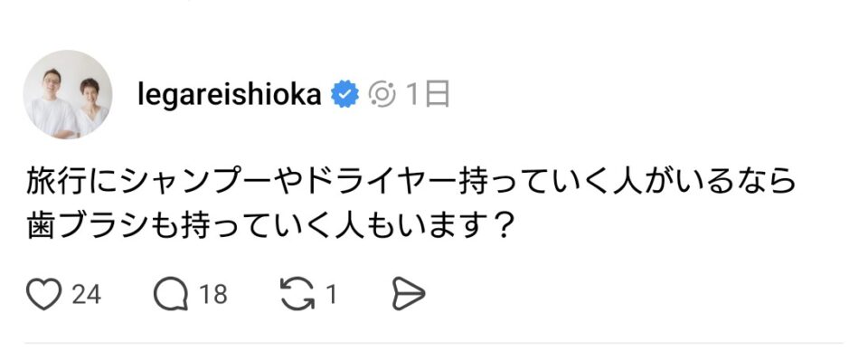This screenshot has height=351, width=868.
Task: View the 24 likes count
Action: (87, 295)
